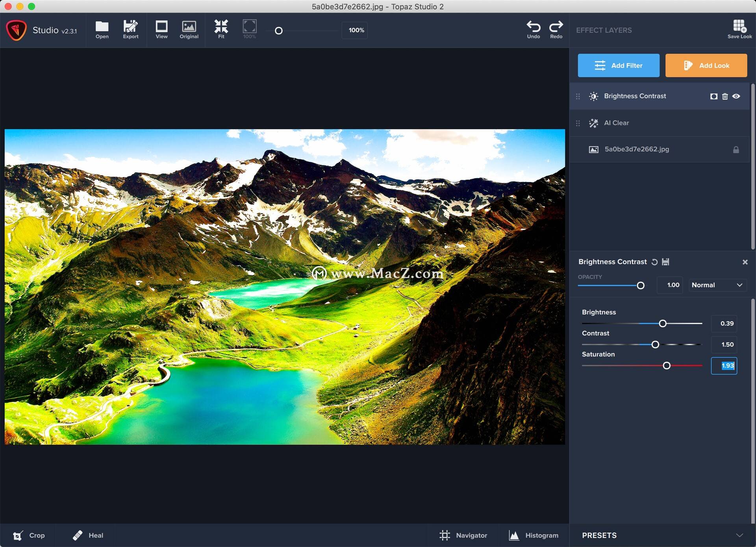Select the Crop tool

click(30, 535)
